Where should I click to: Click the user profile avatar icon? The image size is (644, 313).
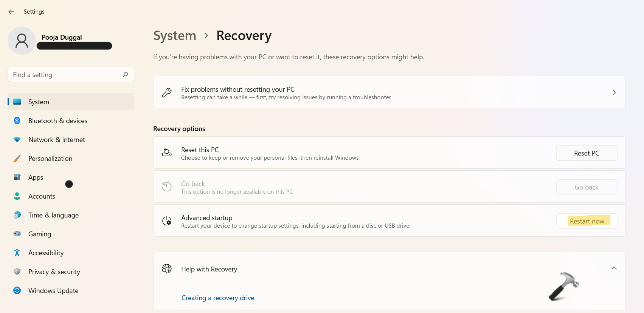click(x=22, y=41)
